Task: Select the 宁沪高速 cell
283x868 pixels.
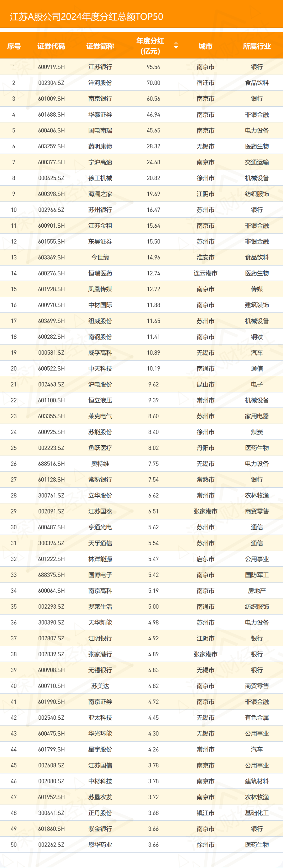Action: tap(100, 162)
